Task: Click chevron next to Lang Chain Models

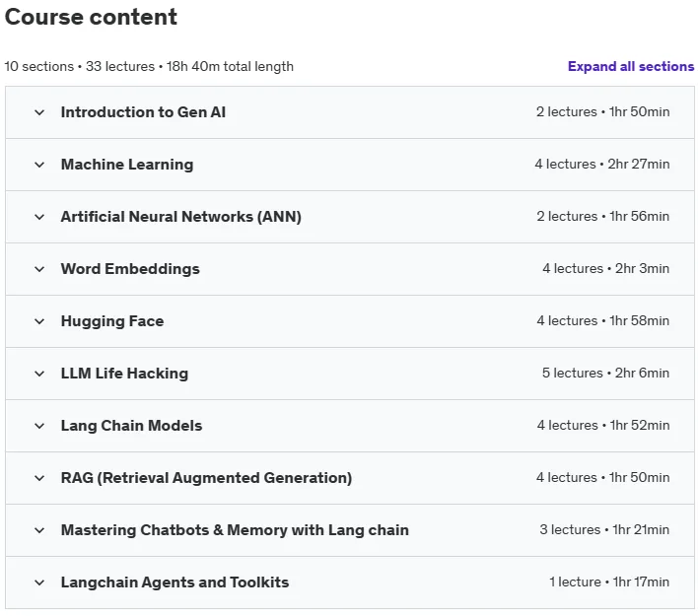Action: [x=39, y=426]
